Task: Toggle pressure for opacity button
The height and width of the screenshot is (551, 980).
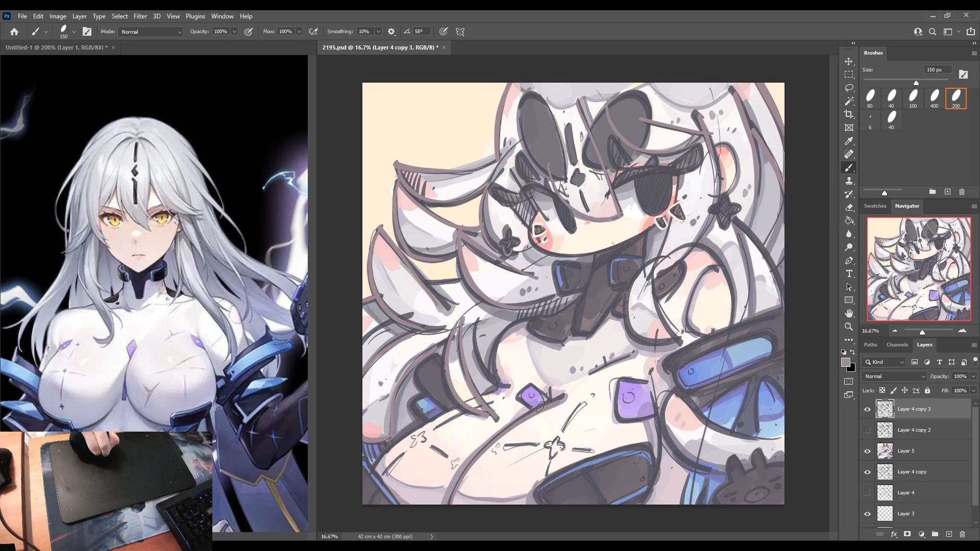Action: (249, 32)
